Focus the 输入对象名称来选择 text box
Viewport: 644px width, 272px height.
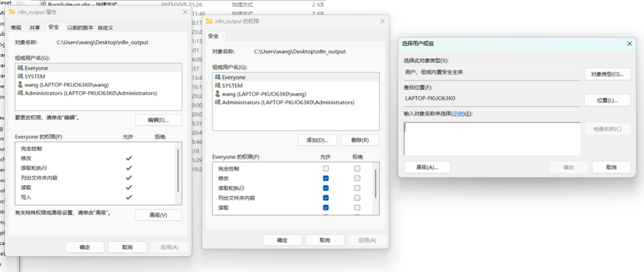click(x=492, y=138)
